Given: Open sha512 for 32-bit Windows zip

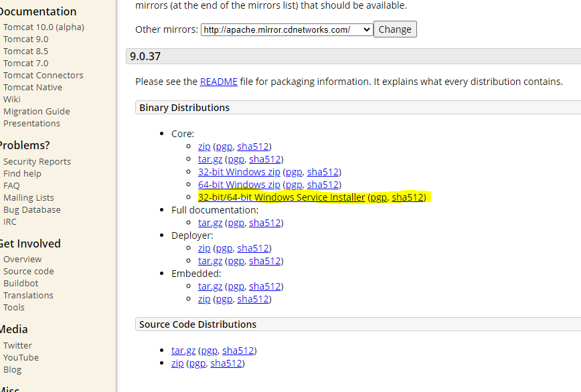Looking at the screenshot, I should [x=323, y=172].
